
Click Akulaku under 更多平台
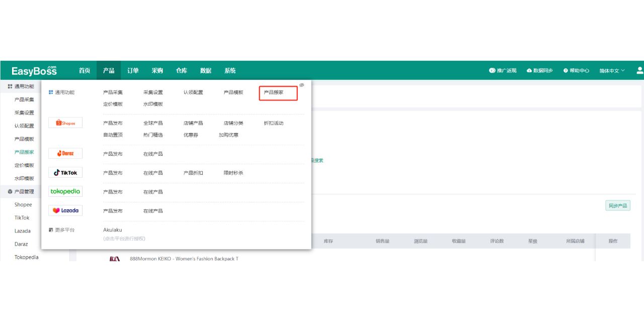tap(113, 230)
